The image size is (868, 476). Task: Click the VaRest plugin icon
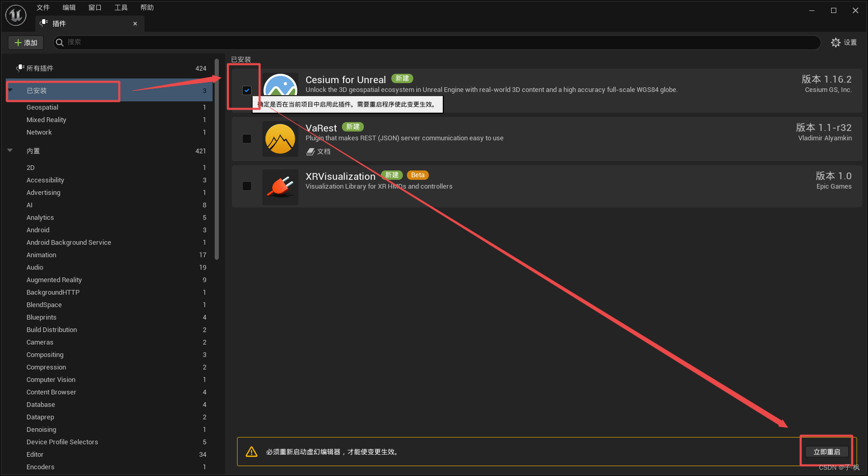tap(280, 139)
